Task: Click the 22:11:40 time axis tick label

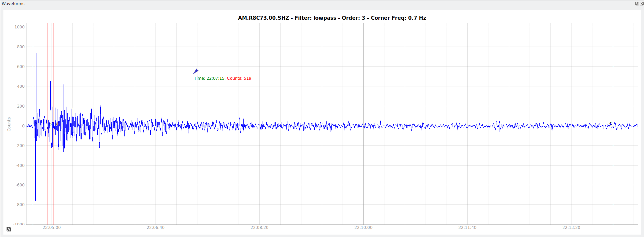Action: tap(467, 227)
